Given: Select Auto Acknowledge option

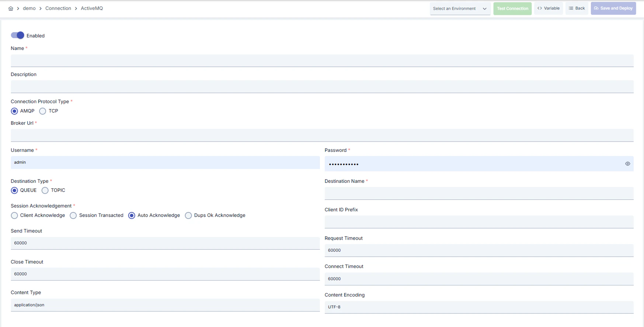Looking at the screenshot, I should [x=132, y=216].
